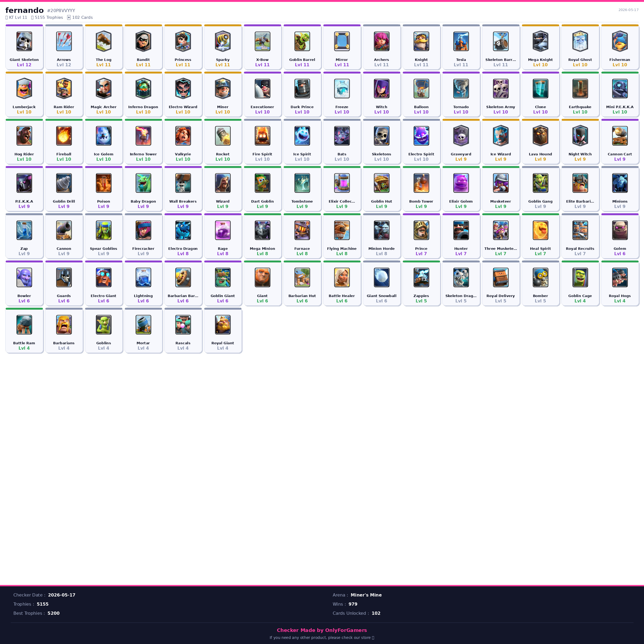Select the Zap spell card icon

[x=24, y=230]
